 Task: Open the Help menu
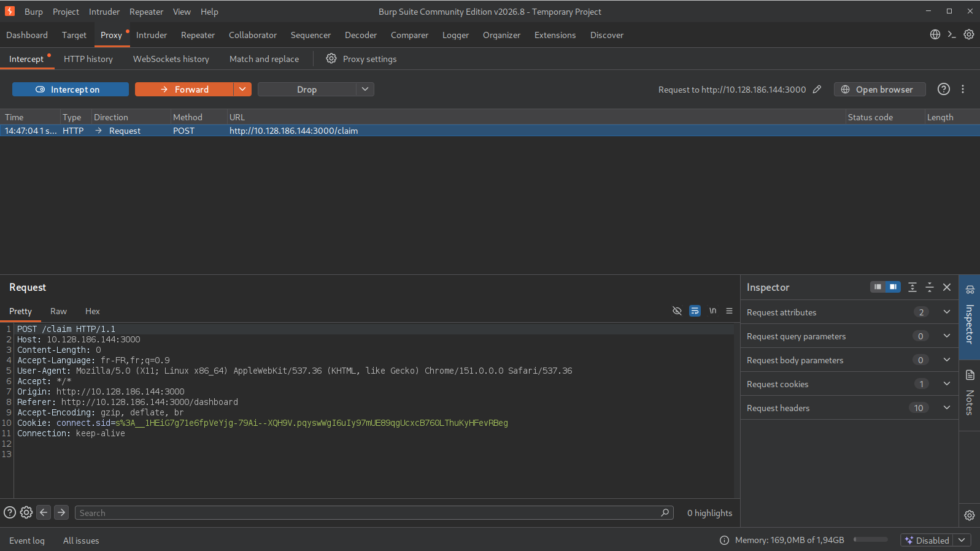tap(209, 12)
